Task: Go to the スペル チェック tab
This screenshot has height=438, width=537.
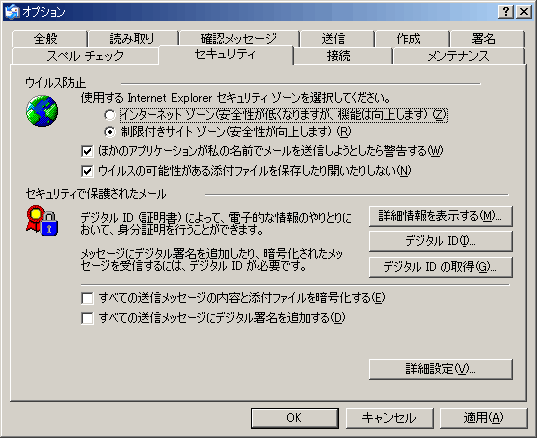Action: [x=85, y=56]
